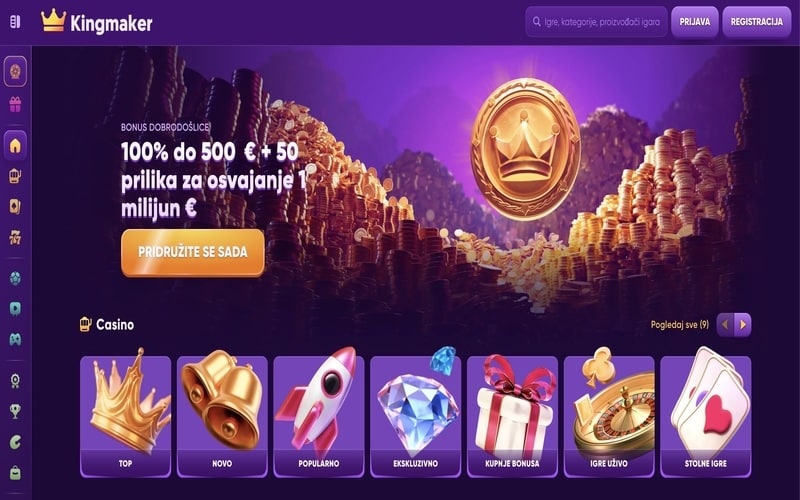
Task: Select the NOVO bells category
Action: click(x=222, y=416)
